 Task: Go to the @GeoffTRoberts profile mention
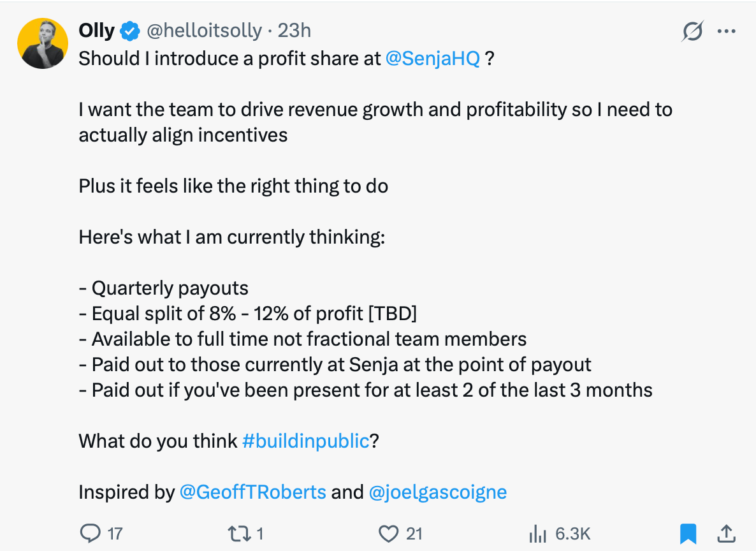(x=253, y=492)
